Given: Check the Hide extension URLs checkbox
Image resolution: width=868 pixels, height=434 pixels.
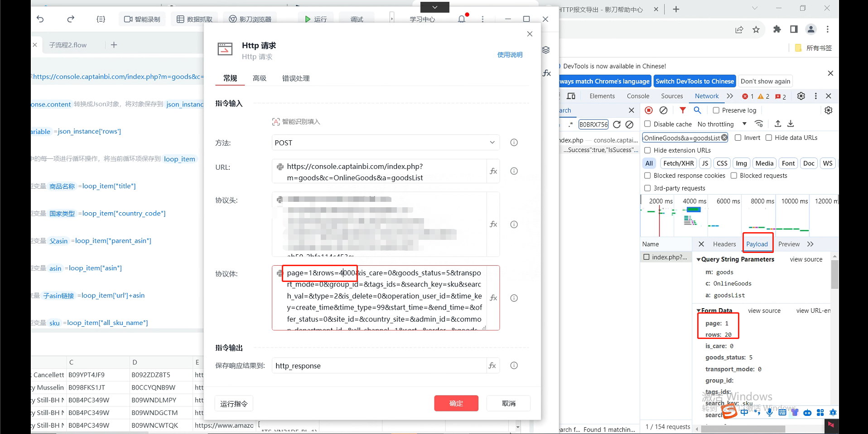Looking at the screenshot, I should pos(647,150).
